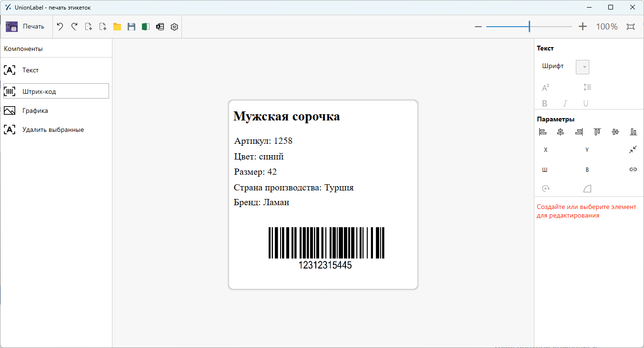644x348 pixels.
Task: Toggle bold formatting
Action: [545, 103]
